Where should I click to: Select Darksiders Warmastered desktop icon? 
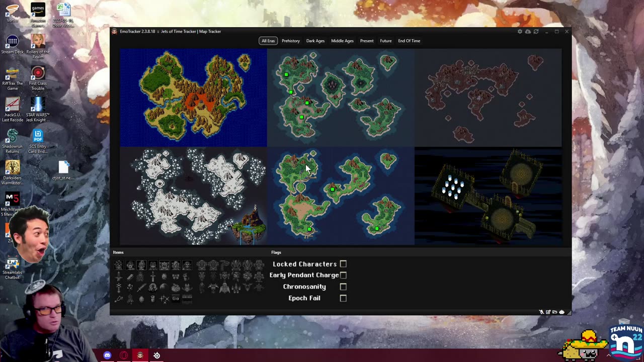12,172
